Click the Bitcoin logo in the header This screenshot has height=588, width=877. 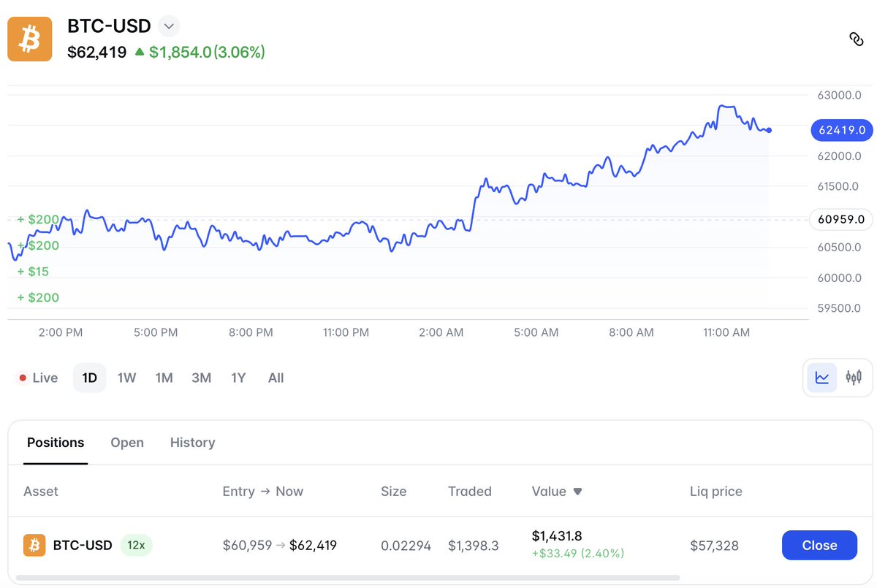point(30,39)
